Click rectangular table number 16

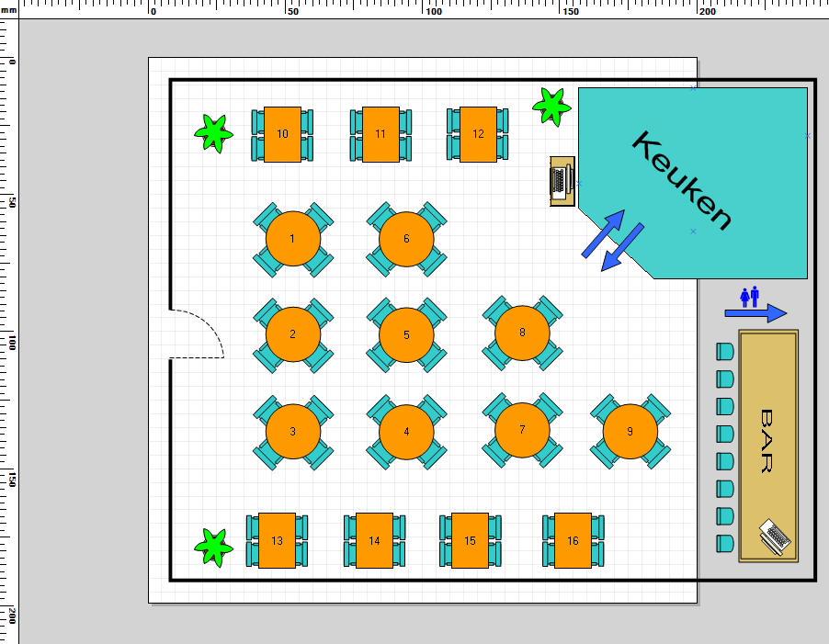coord(573,540)
